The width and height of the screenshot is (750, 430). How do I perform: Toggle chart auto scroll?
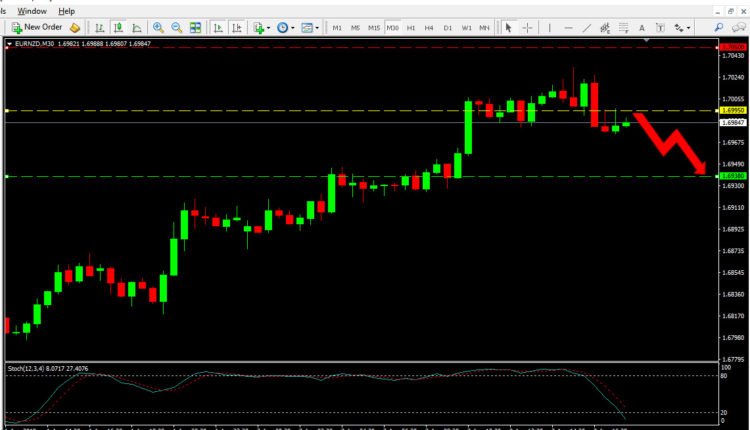point(218,28)
